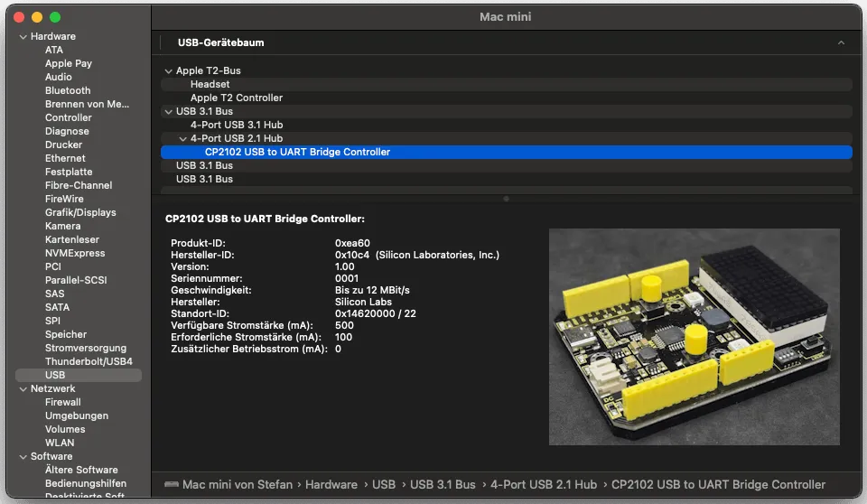This screenshot has width=867, height=504.
Task: Click the split-view divider handle dot
Action: coord(506,199)
